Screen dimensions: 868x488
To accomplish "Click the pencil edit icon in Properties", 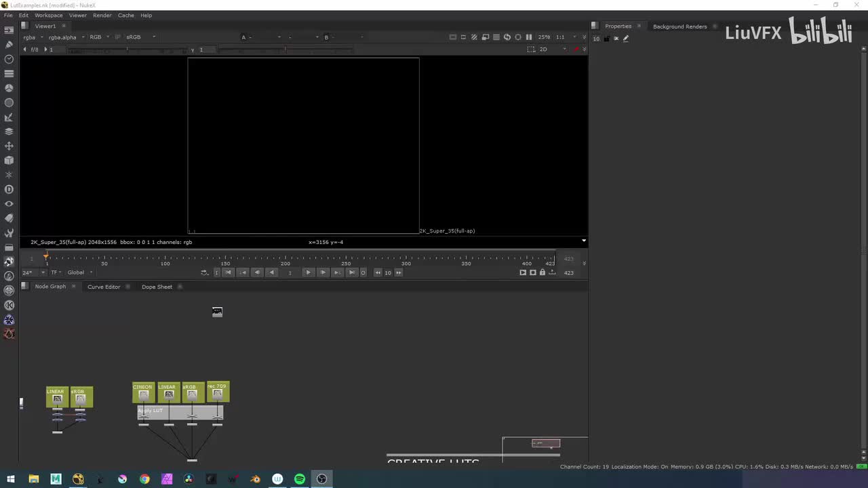I will pos(625,39).
